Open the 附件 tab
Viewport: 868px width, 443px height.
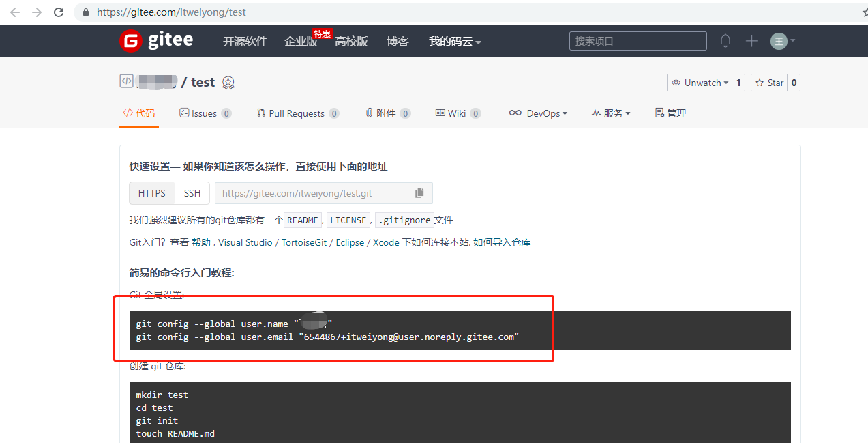coord(388,113)
